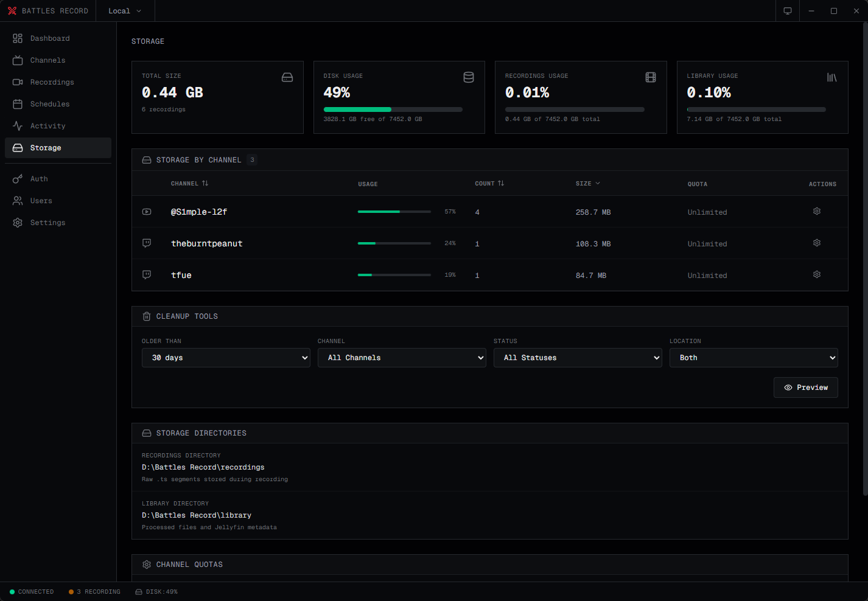The image size is (868, 601).
Task: Open the Location dropdown set to Both
Action: click(754, 358)
